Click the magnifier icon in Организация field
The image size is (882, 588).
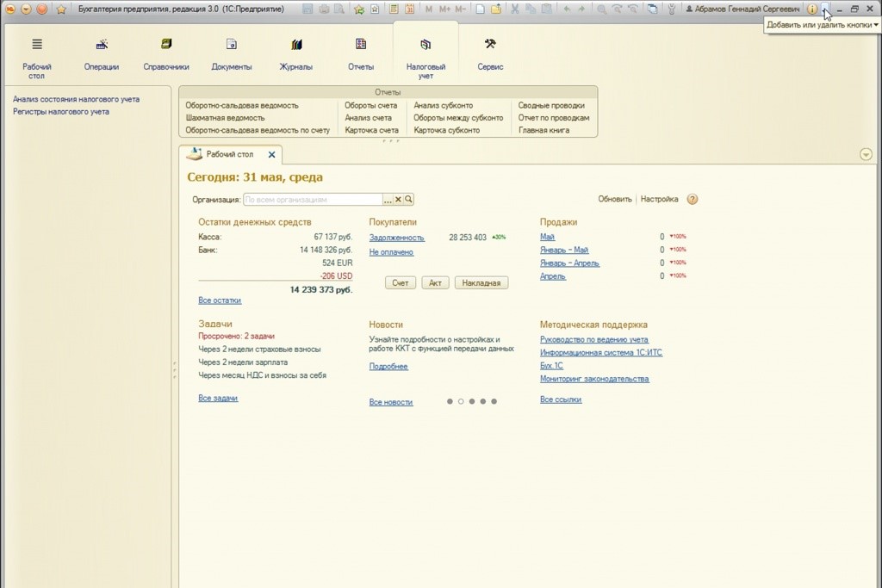pos(409,199)
